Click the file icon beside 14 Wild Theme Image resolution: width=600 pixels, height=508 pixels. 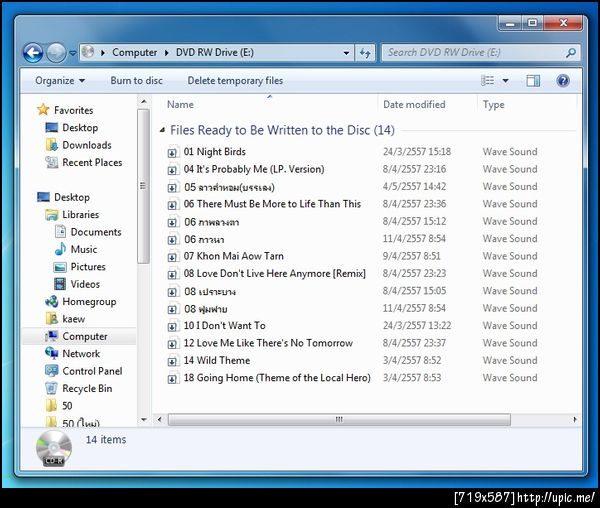[x=173, y=361]
